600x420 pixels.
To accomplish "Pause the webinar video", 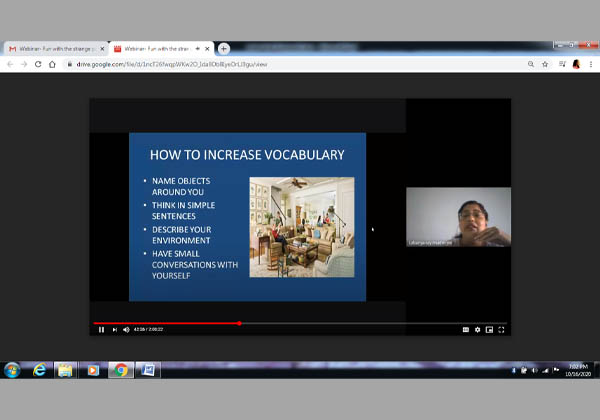I will [x=101, y=329].
